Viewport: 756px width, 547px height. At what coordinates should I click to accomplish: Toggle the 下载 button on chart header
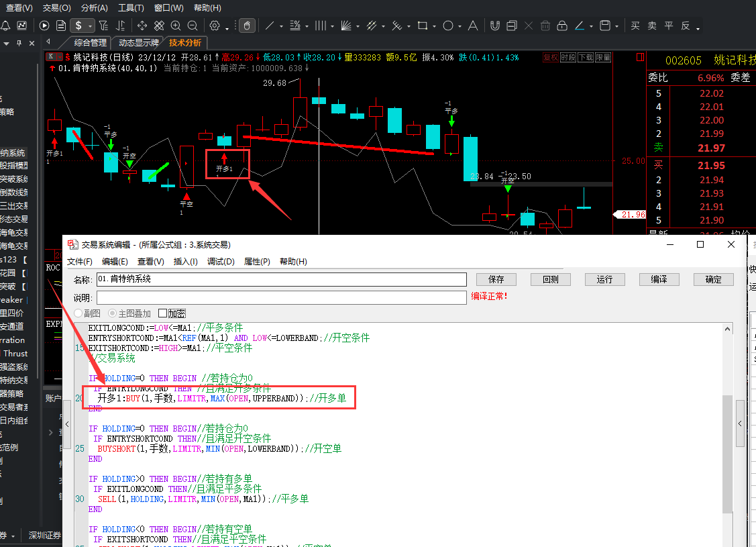pyautogui.click(x=586, y=58)
